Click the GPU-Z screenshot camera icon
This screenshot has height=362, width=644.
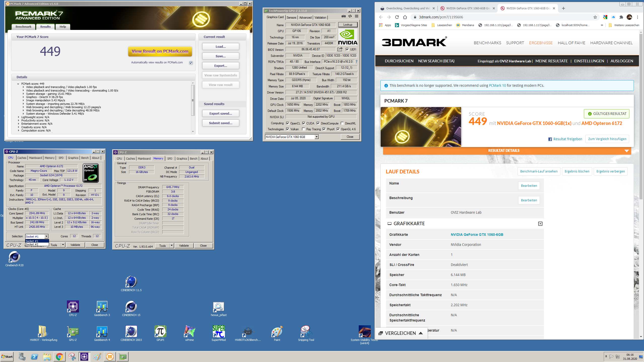click(x=343, y=16)
